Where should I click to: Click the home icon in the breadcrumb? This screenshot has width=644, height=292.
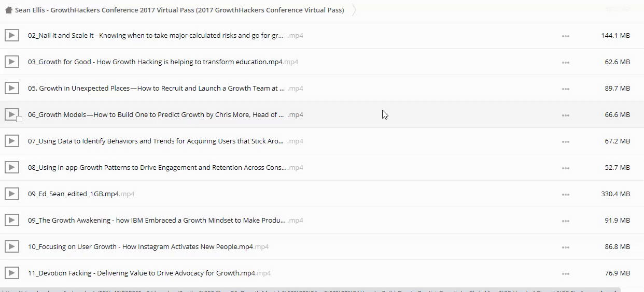[x=8, y=10]
